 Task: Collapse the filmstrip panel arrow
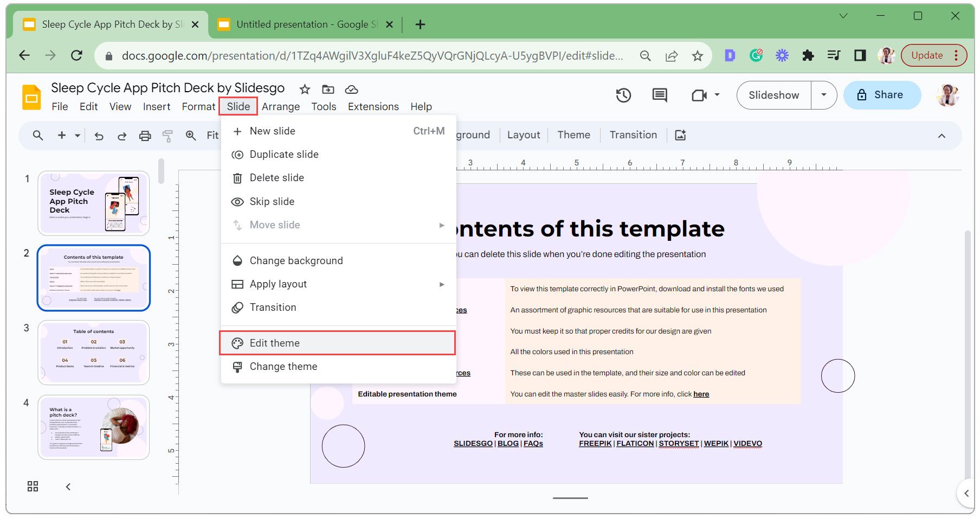[68, 487]
